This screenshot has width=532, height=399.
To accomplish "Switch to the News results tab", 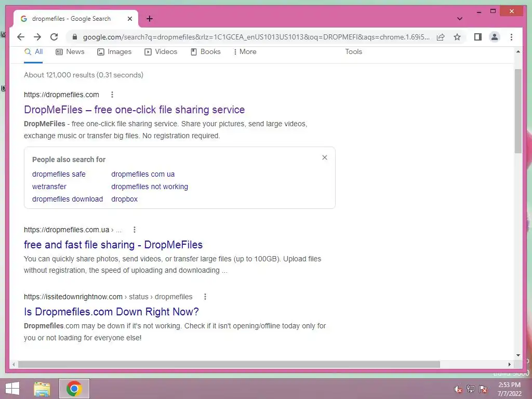I will (70, 51).
